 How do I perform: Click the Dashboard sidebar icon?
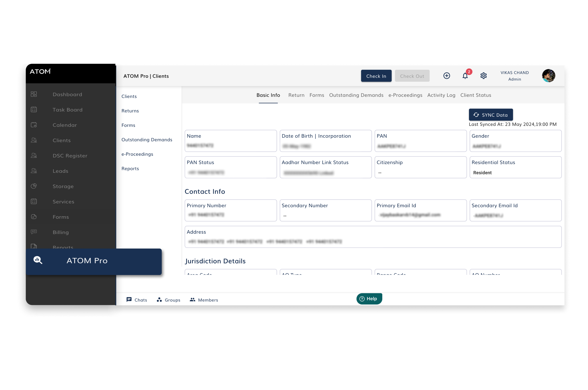tap(34, 94)
